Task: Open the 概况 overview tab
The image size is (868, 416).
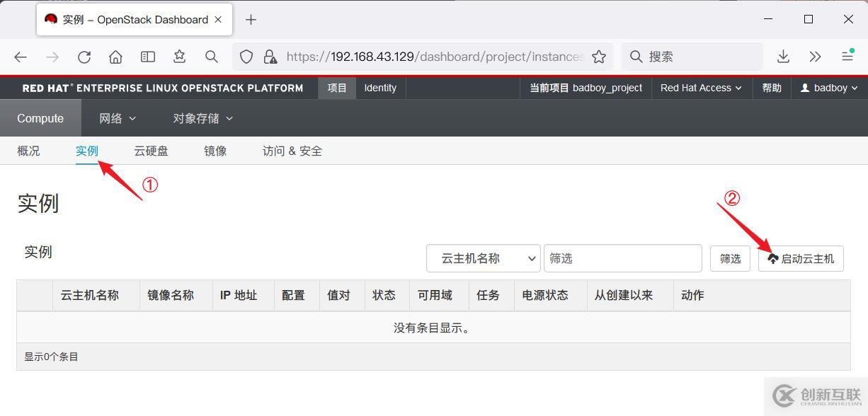Action: pos(28,151)
